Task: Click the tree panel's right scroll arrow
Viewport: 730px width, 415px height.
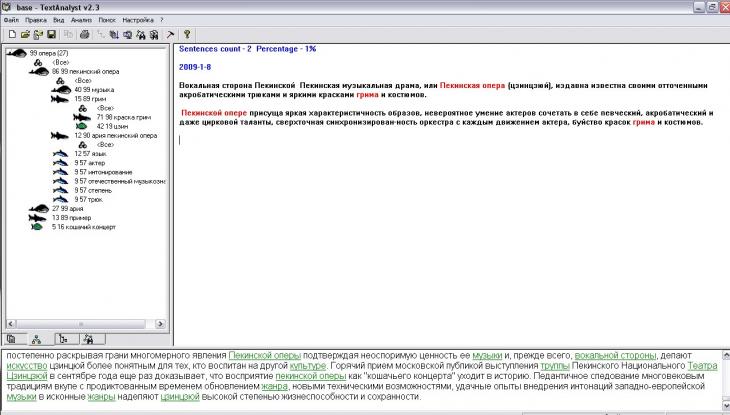Action: [160, 324]
